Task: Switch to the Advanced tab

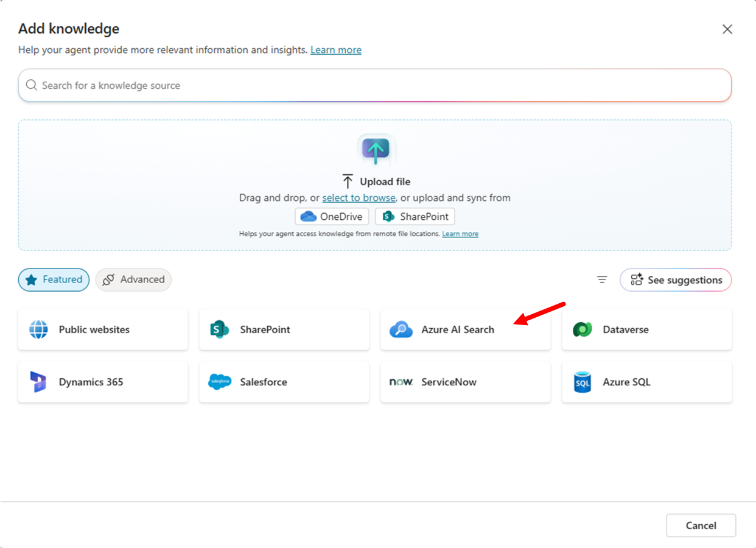Action: [133, 279]
